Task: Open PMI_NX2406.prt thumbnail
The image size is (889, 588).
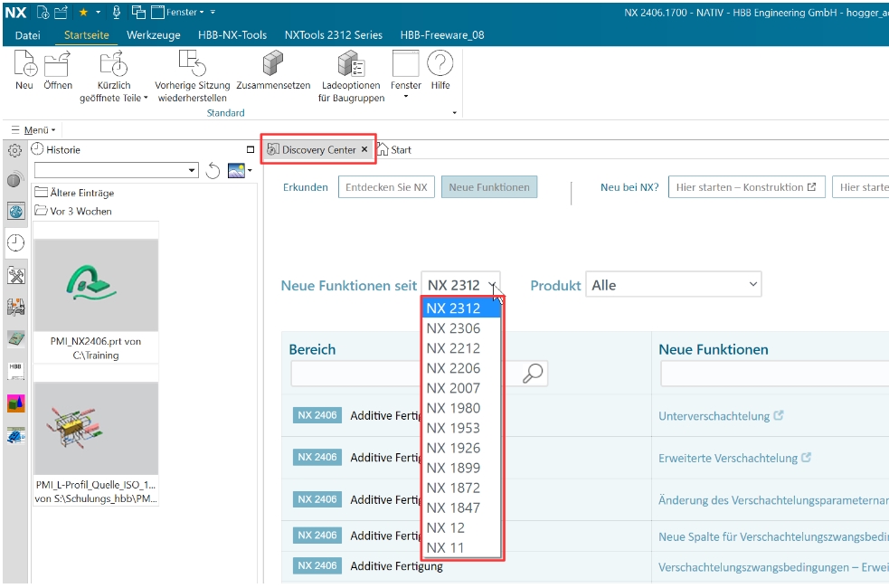Action: pos(96,285)
